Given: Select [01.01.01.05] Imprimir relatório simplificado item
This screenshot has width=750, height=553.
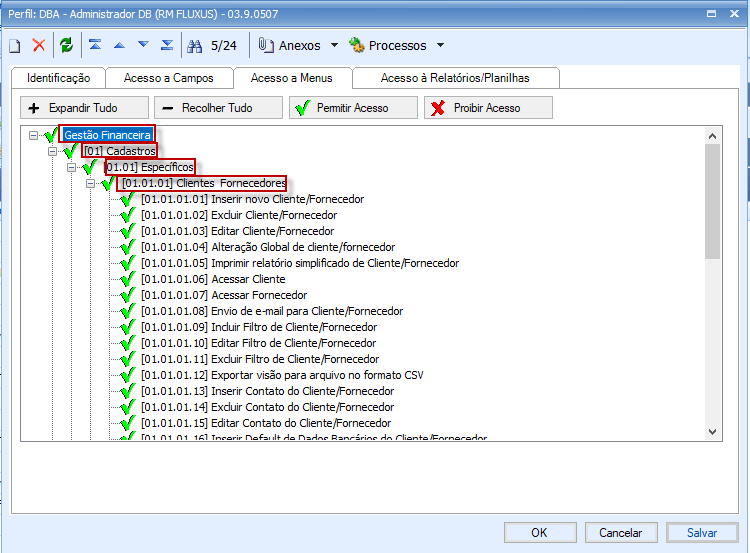Looking at the screenshot, I should pos(300,263).
